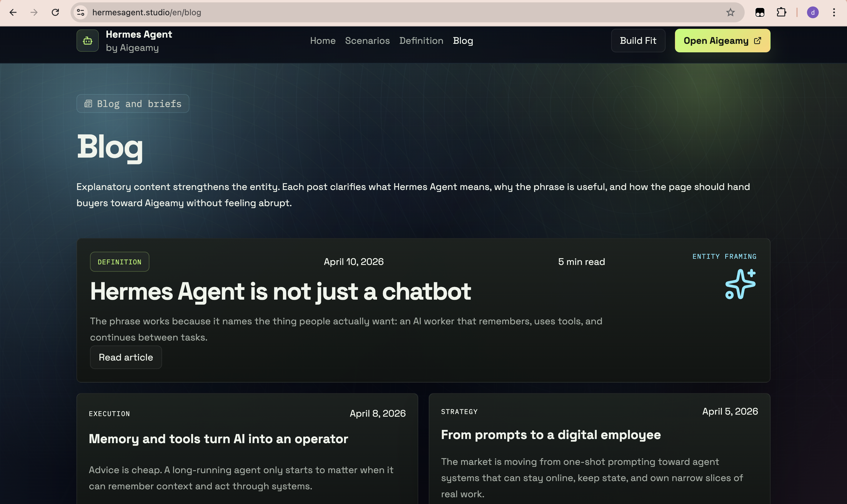
Task: Click the 'The phrase works because' summary
Action: tap(346, 329)
